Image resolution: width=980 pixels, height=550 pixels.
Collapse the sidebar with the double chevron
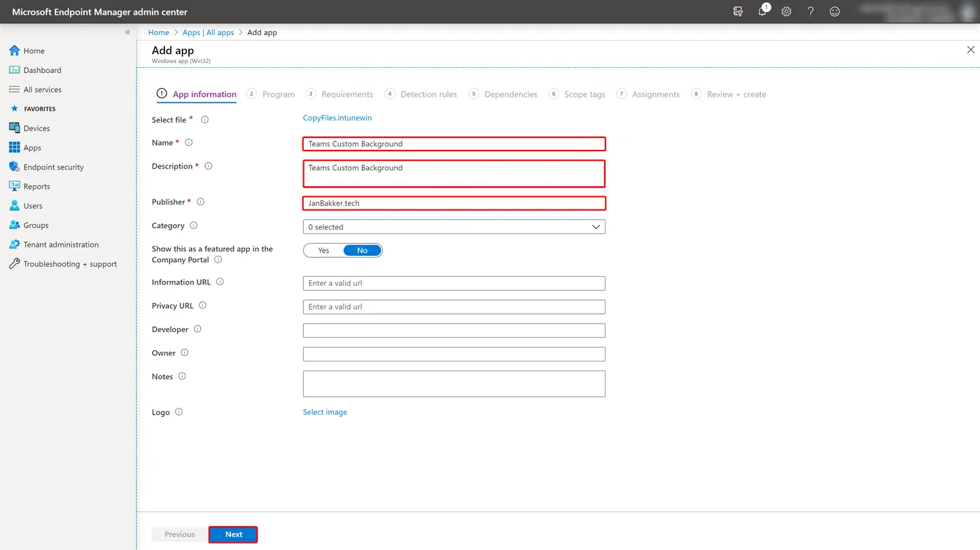click(127, 32)
